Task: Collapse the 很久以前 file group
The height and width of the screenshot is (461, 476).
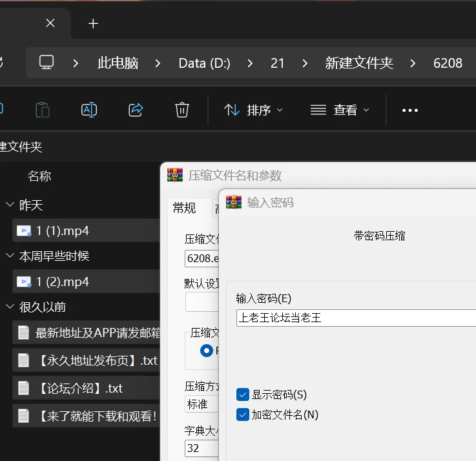Action: tap(10, 307)
